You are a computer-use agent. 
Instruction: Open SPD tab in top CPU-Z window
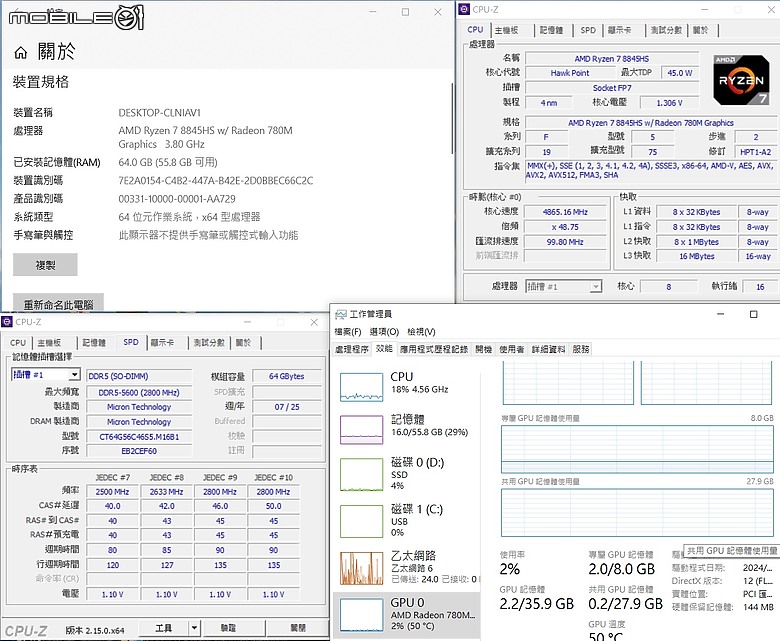point(588,30)
